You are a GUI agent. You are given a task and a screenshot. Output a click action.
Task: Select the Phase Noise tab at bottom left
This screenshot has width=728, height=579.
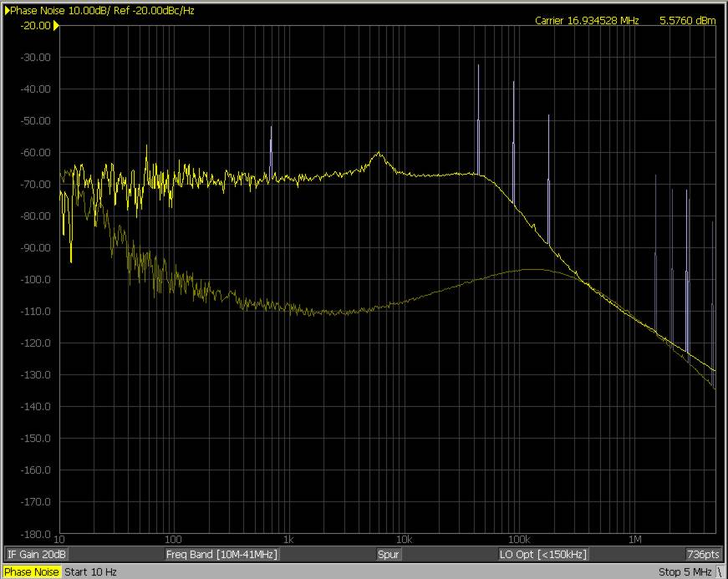click(x=32, y=571)
